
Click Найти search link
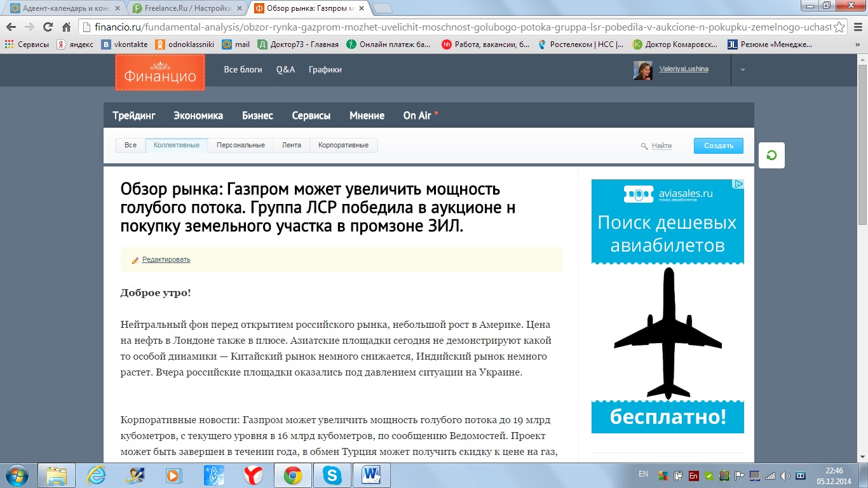(661, 146)
